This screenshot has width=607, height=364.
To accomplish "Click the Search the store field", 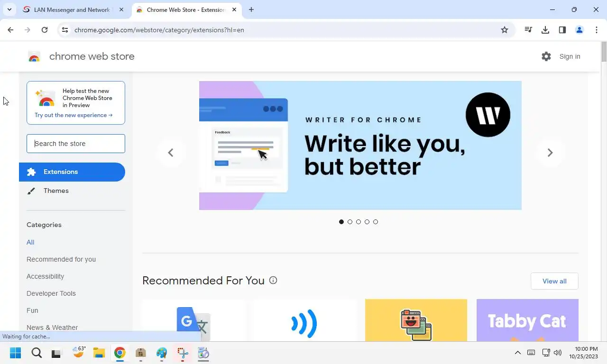I will [x=76, y=144].
